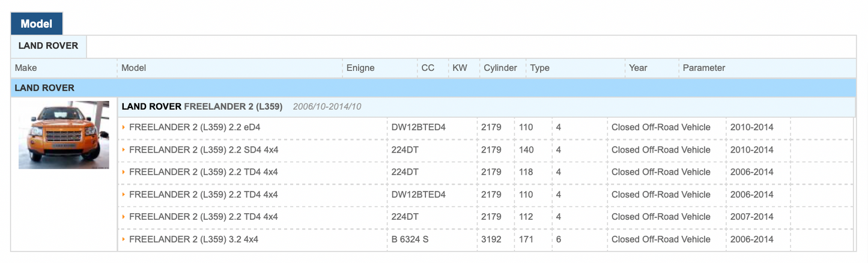Click the Make column header
Screen dimensions: 868x263
point(26,68)
